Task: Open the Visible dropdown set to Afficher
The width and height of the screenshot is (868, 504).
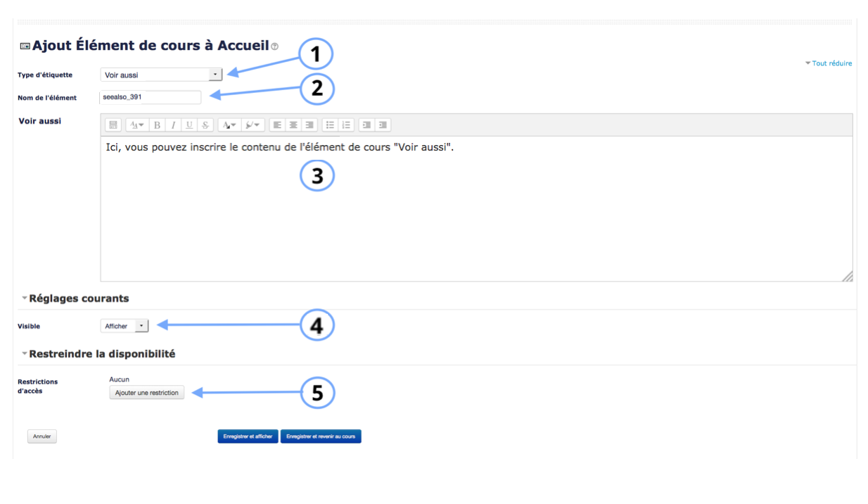Action: tap(126, 326)
